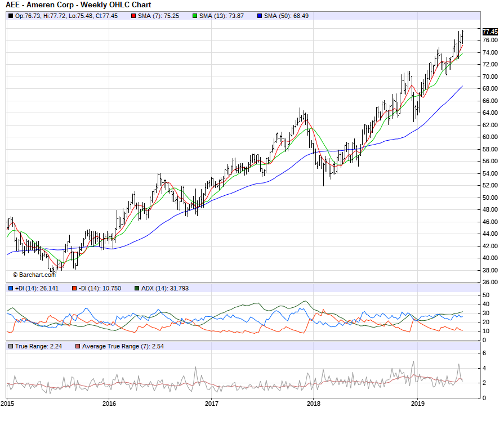Click the 38.00 price axis label
The width and height of the screenshot is (504, 421).
coord(490,270)
